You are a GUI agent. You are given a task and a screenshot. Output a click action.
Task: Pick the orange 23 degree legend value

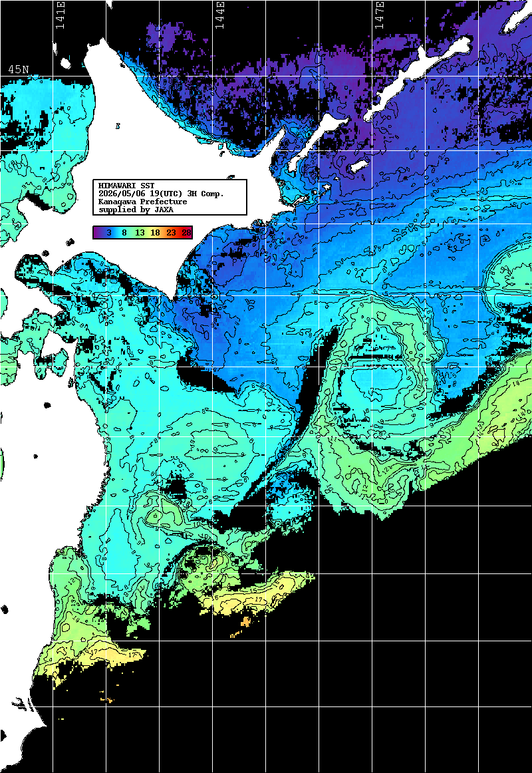[171, 233]
